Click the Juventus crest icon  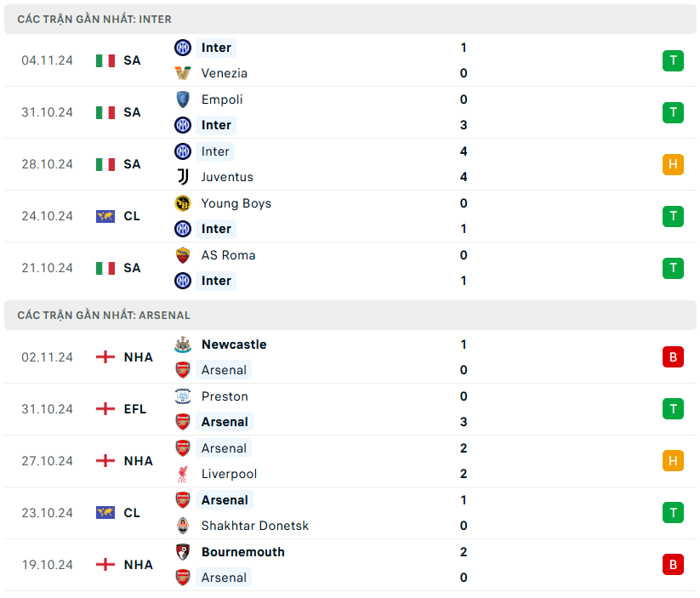coord(183,177)
